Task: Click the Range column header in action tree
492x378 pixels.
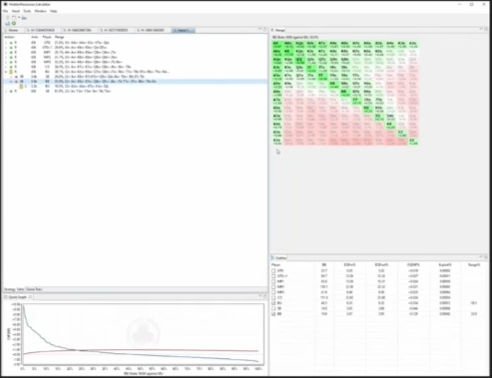Action: [x=59, y=37]
